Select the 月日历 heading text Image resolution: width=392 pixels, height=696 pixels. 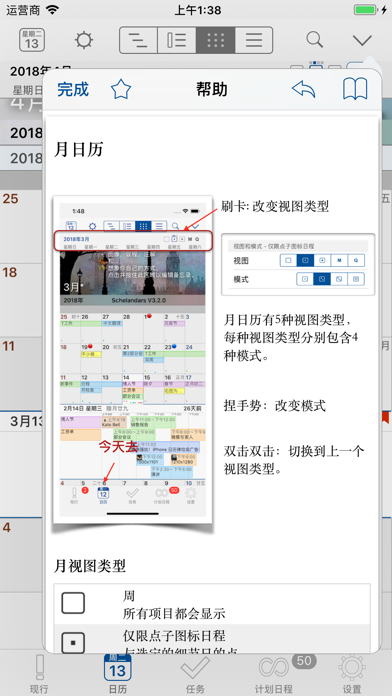coord(79,149)
